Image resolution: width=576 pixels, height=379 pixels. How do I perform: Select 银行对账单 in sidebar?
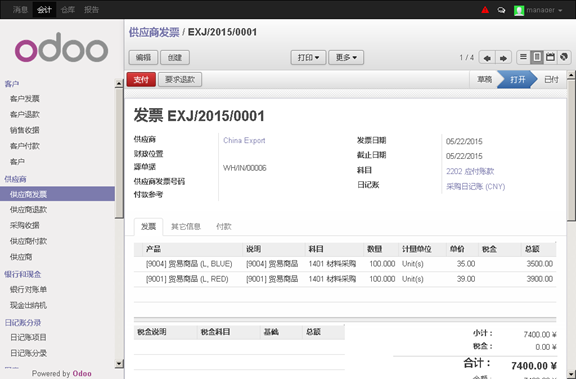tap(28, 290)
